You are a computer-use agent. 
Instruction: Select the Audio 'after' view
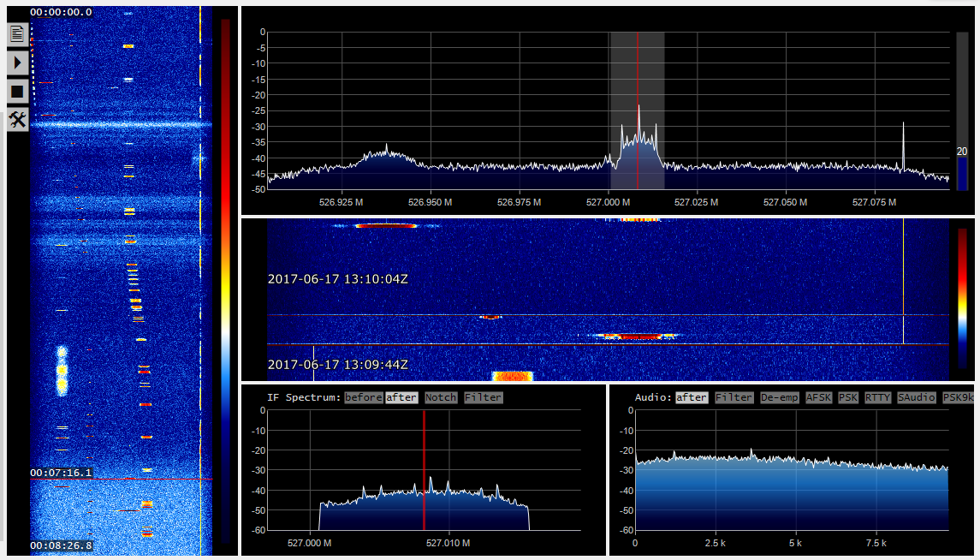tap(692, 397)
